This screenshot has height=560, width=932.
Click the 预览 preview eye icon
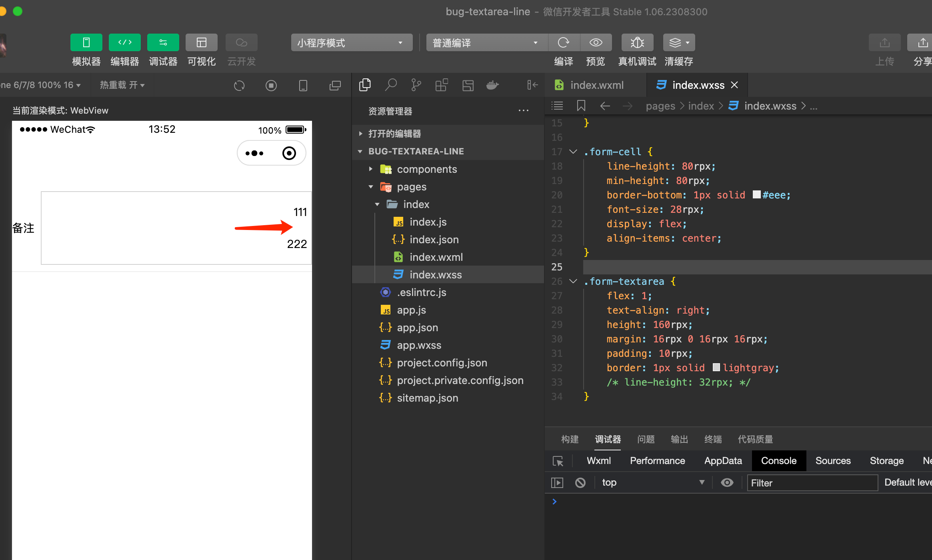pyautogui.click(x=596, y=42)
